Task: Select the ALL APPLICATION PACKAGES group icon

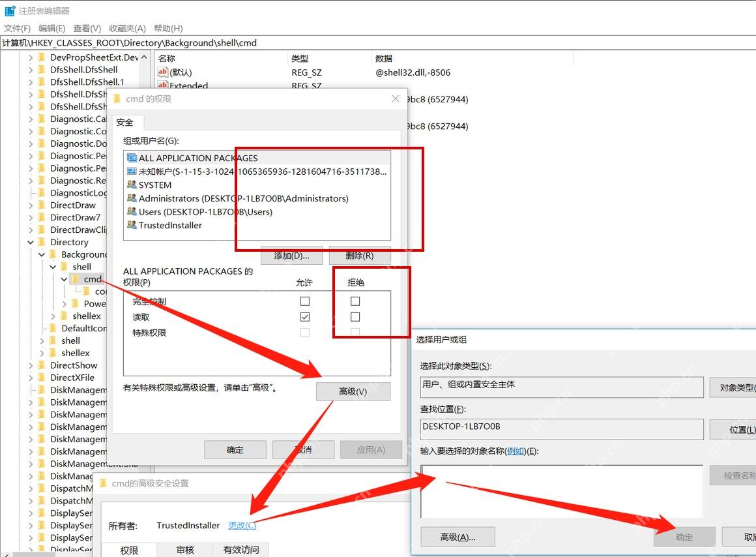Action: pyautogui.click(x=132, y=158)
